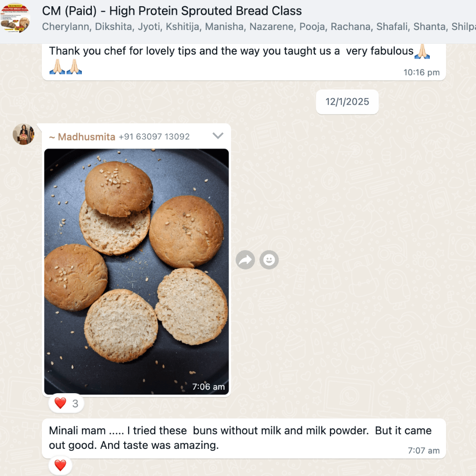Image resolution: width=476 pixels, height=476 pixels.
Task: Select the "Thank you chef" message bubble
Action: tap(244, 62)
